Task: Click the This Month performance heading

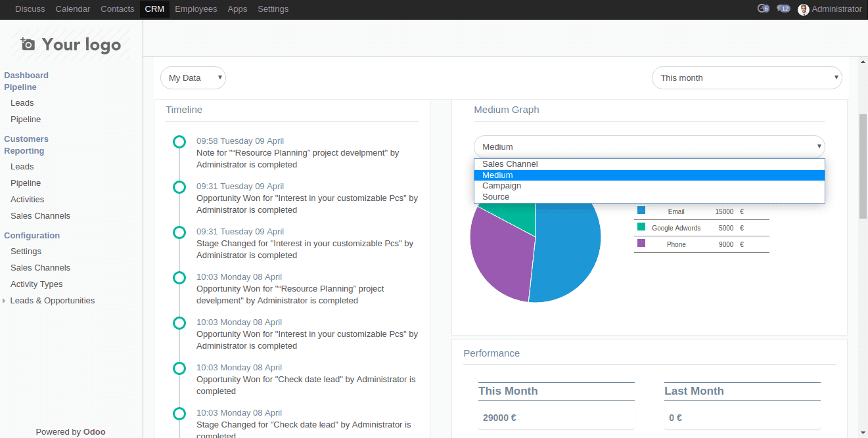Action: [508, 391]
